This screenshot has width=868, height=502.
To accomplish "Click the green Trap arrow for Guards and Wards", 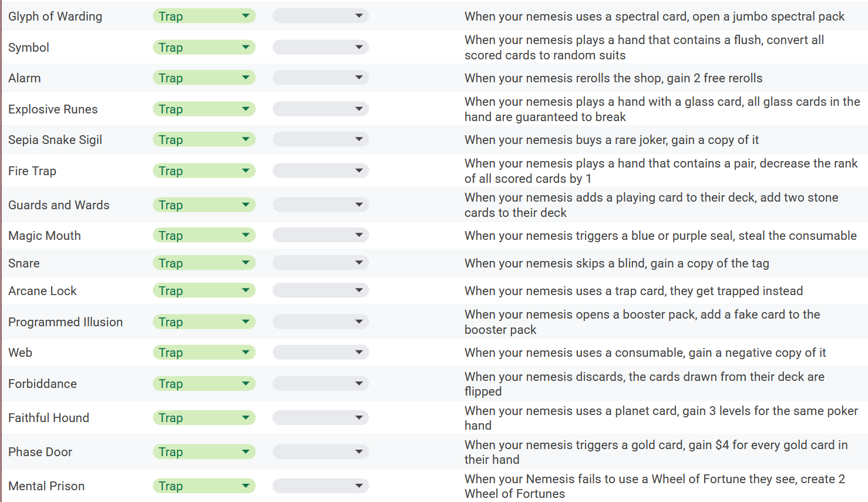I will [x=245, y=205].
